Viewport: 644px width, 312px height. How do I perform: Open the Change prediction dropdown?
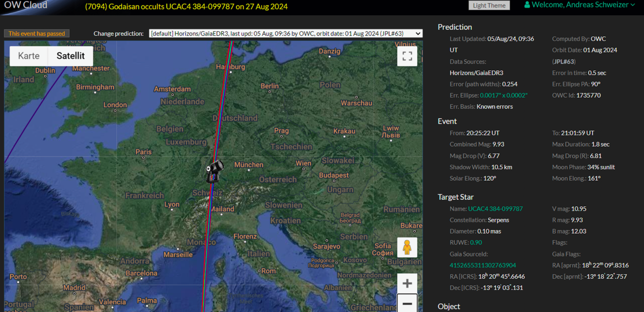point(286,34)
